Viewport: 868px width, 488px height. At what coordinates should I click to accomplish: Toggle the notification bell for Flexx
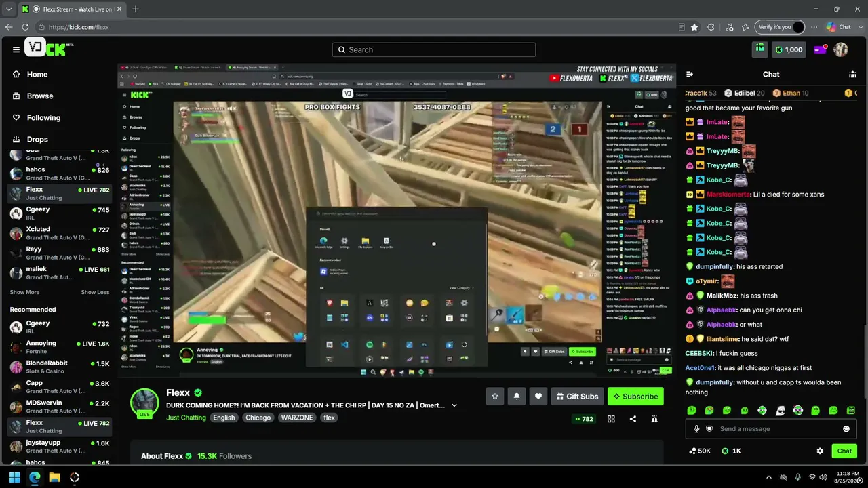coord(517,396)
